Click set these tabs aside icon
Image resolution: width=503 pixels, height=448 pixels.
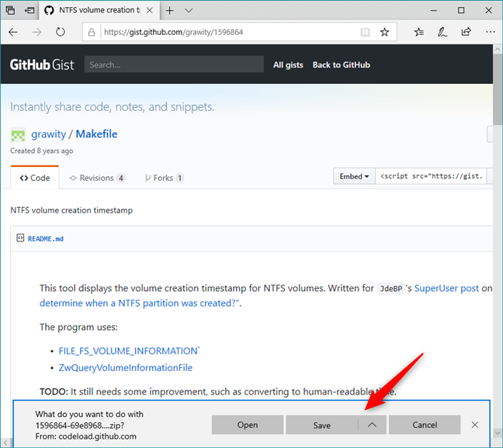pos(29,10)
